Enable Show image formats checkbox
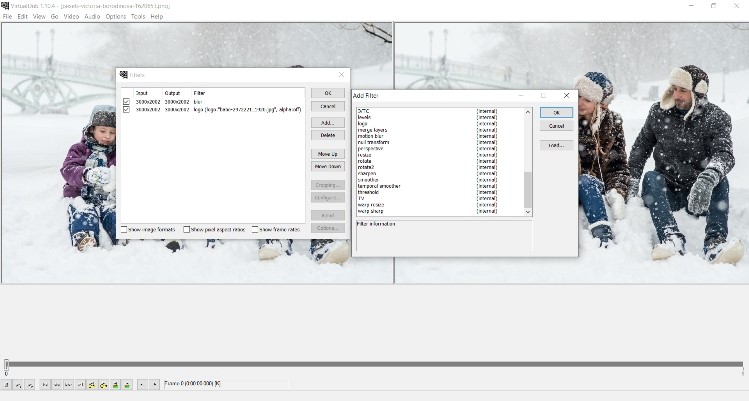Image resolution: width=749 pixels, height=401 pixels. tap(124, 229)
